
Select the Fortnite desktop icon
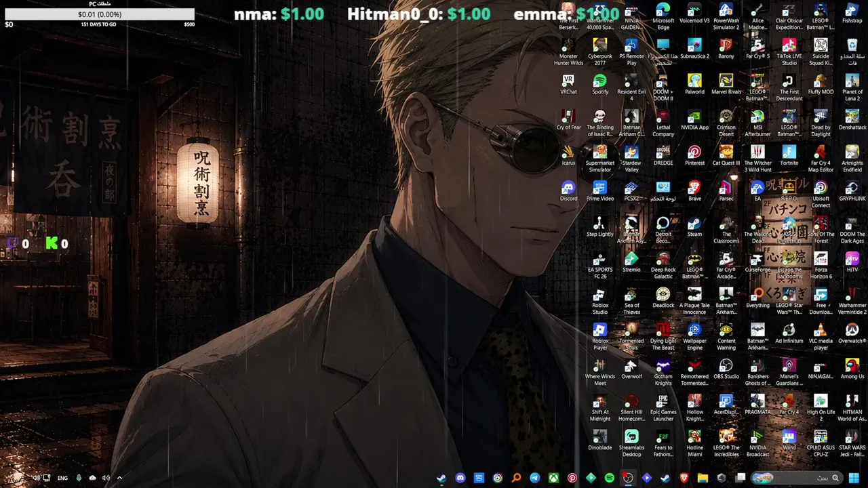(789, 155)
